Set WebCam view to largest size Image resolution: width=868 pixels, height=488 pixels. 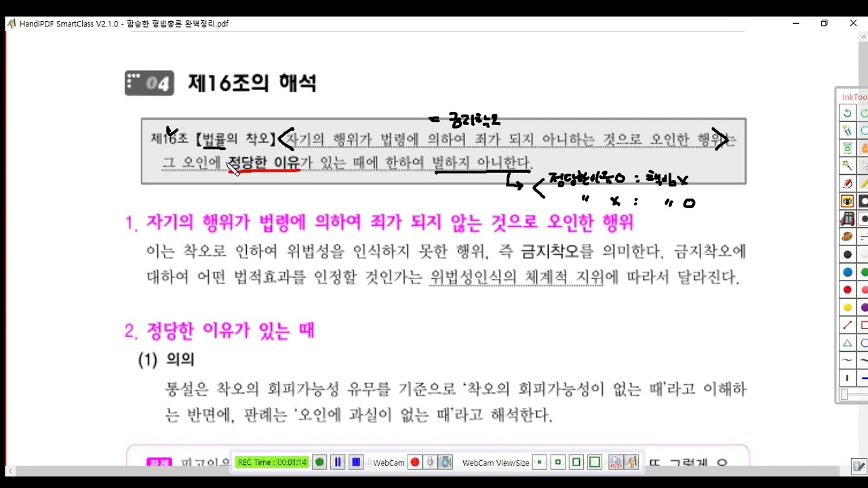coord(595,462)
